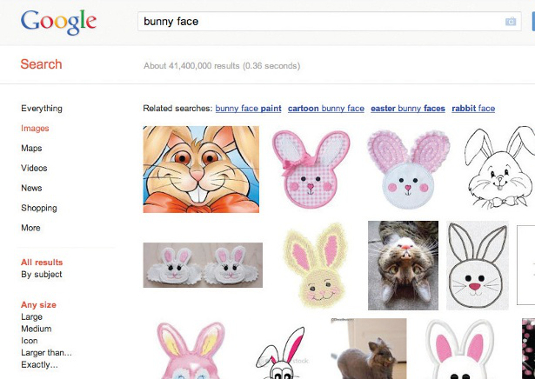Click the About 41,400,000 results text
Viewport: 535px width, 379px height.
222,65
